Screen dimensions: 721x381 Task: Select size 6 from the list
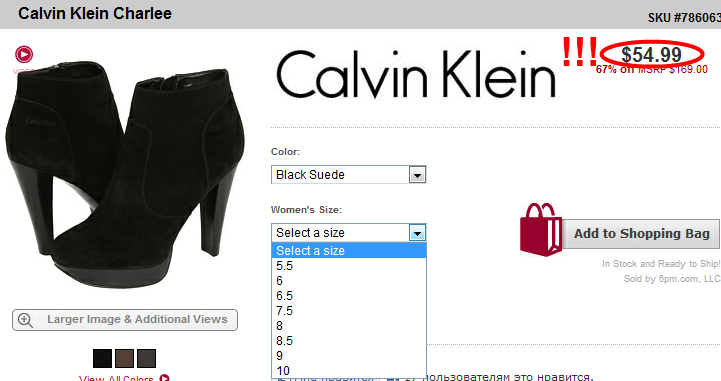[349, 281]
